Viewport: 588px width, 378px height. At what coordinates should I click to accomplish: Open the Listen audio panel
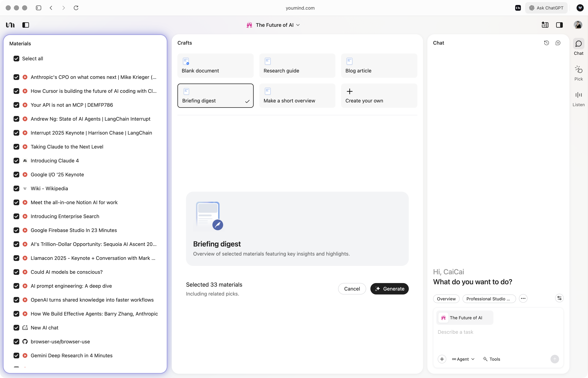click(x=578, y=99)
